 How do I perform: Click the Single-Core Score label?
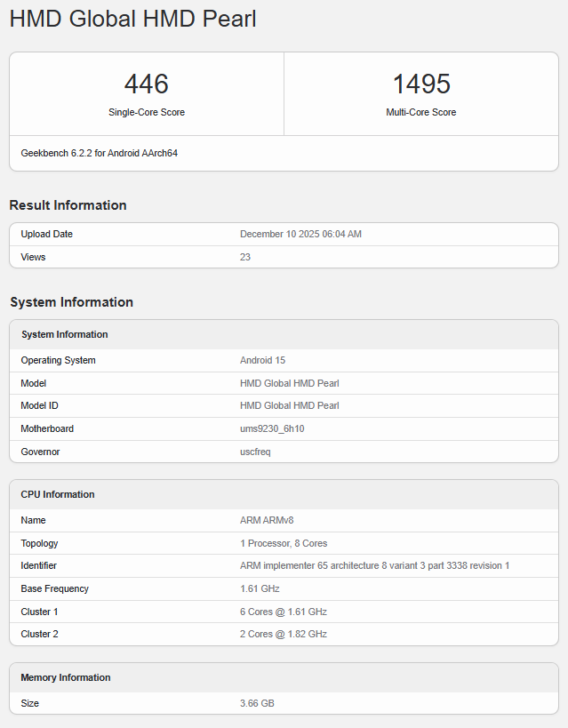coord(147,113)
